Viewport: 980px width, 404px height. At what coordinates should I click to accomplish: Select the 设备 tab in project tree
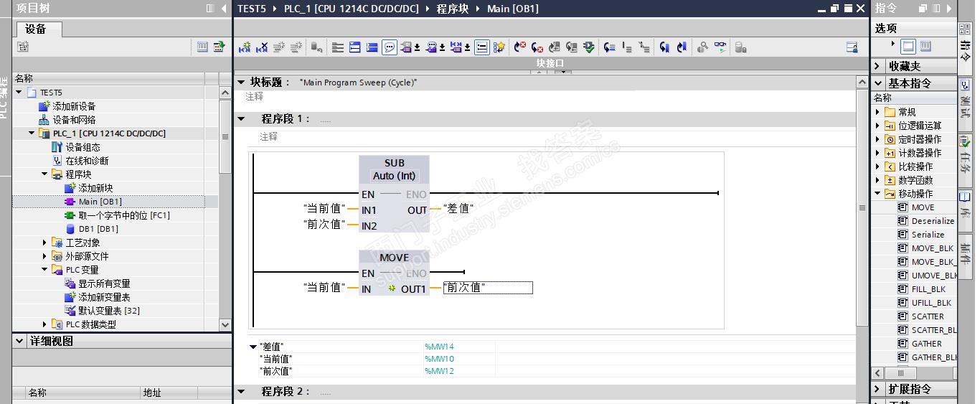[36, 29]
